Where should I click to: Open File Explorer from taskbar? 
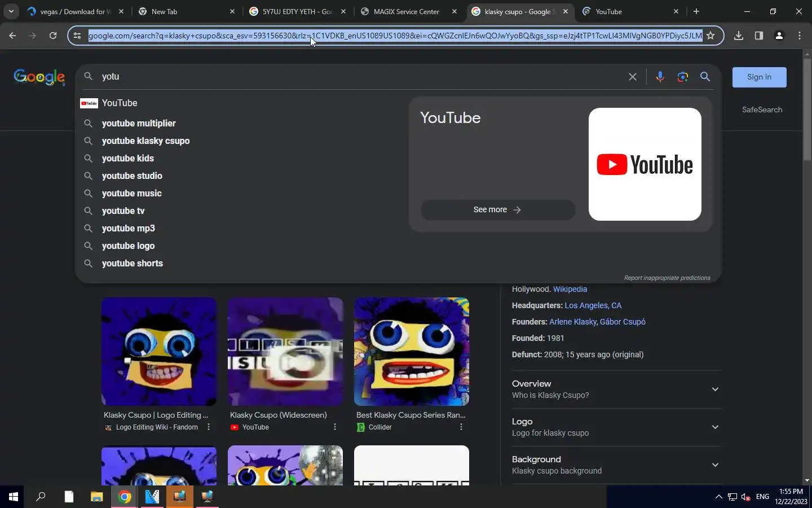(97, 497)
